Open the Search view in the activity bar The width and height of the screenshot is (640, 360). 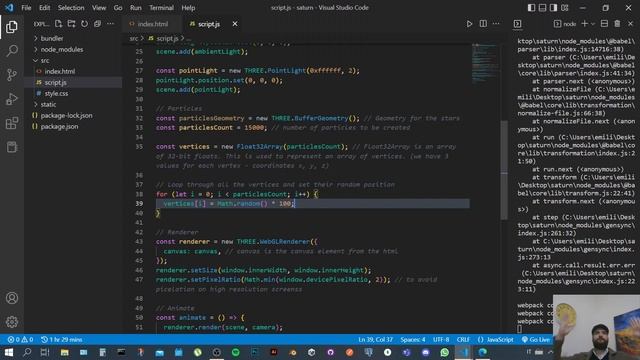pos(12,51)
